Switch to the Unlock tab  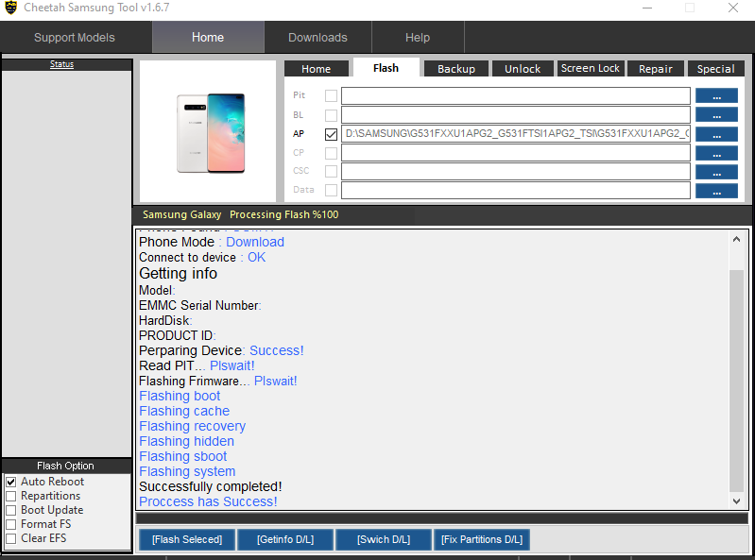coord(523,69)
